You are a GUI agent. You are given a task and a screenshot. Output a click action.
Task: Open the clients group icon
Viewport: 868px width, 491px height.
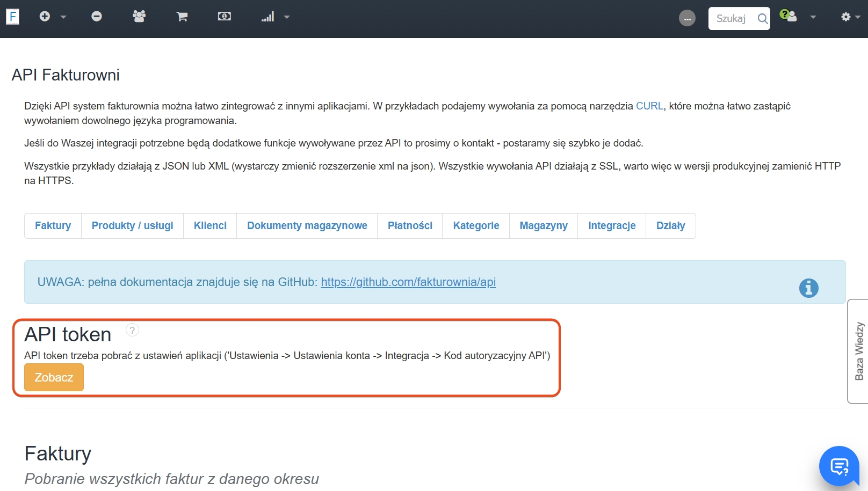[x=139, y=17]
